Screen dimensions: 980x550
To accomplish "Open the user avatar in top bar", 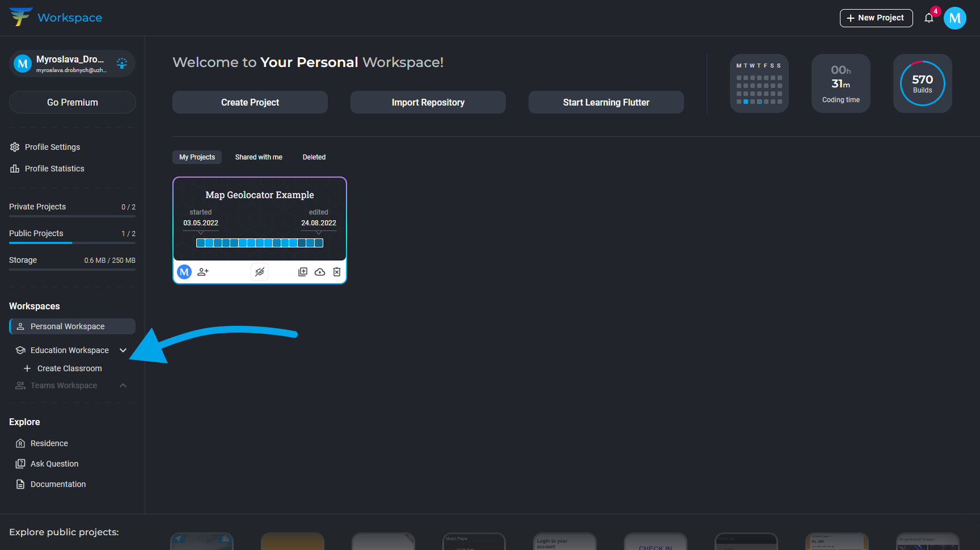I will (954, 18).
